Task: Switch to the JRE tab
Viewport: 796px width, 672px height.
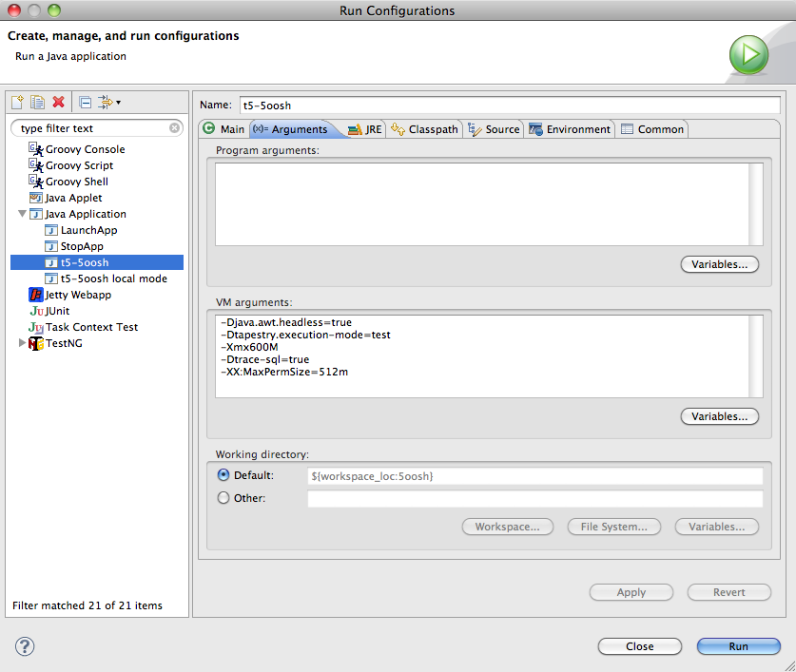Action: (365, 129)
